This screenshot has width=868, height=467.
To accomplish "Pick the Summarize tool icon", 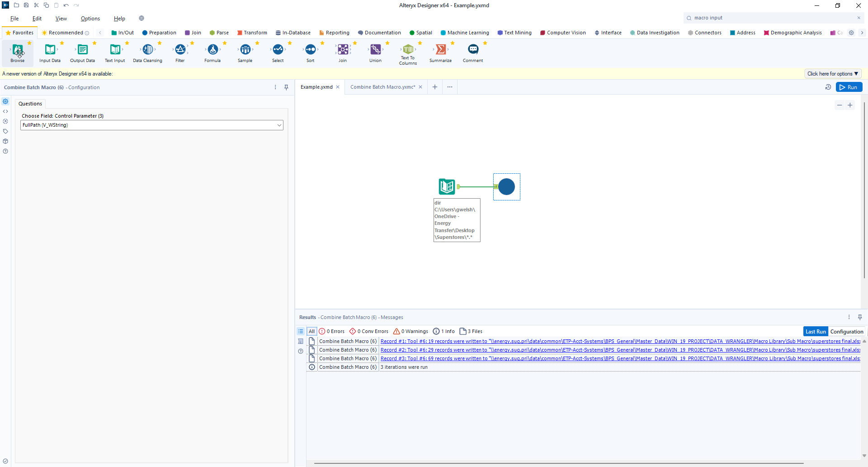I will pyautogui.click(x=440, y=50).
